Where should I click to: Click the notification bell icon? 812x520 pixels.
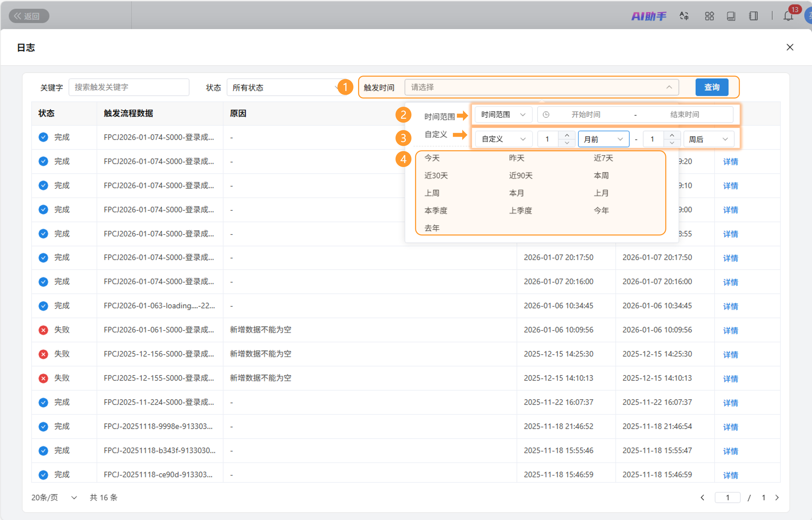(x=788, y=16)
